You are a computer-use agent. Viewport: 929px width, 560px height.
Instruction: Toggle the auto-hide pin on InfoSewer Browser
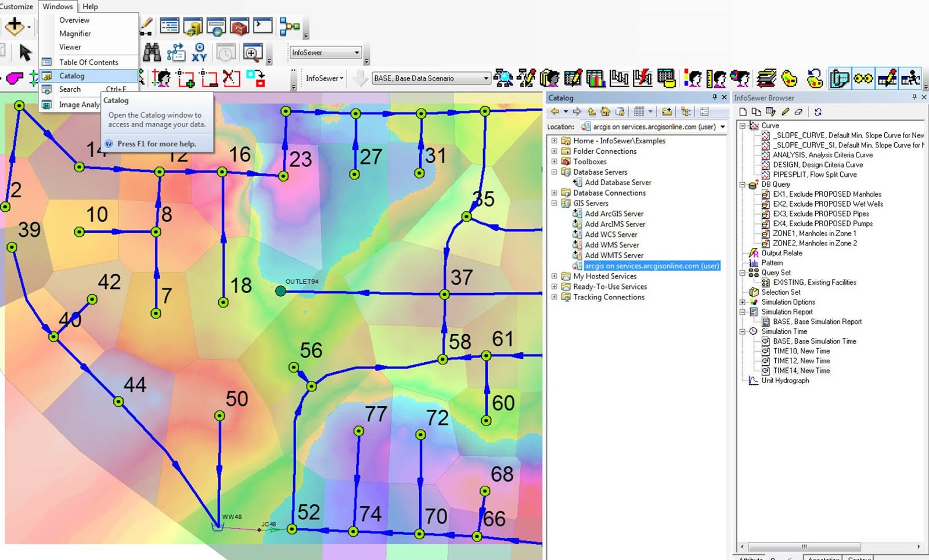pos(914,97)
